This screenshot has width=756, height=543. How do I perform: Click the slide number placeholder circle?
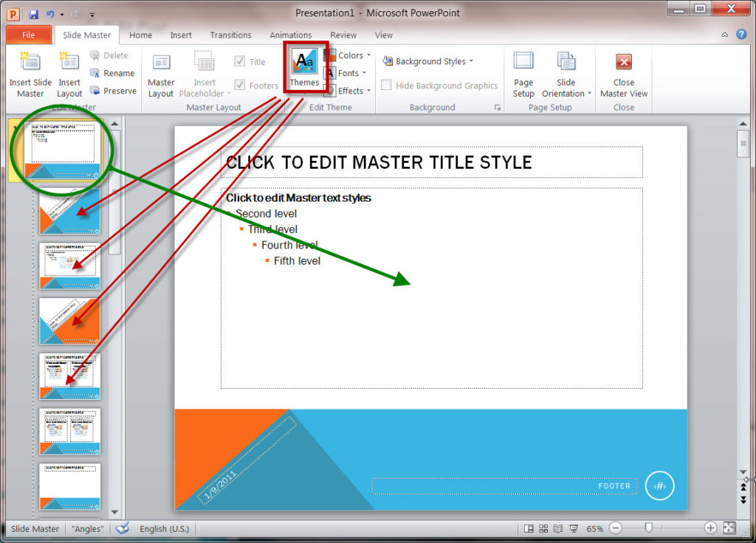(x=659, y=485)
